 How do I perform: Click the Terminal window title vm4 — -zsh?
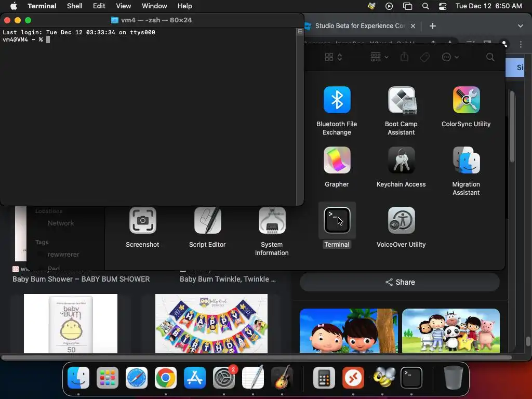(156, 20)
